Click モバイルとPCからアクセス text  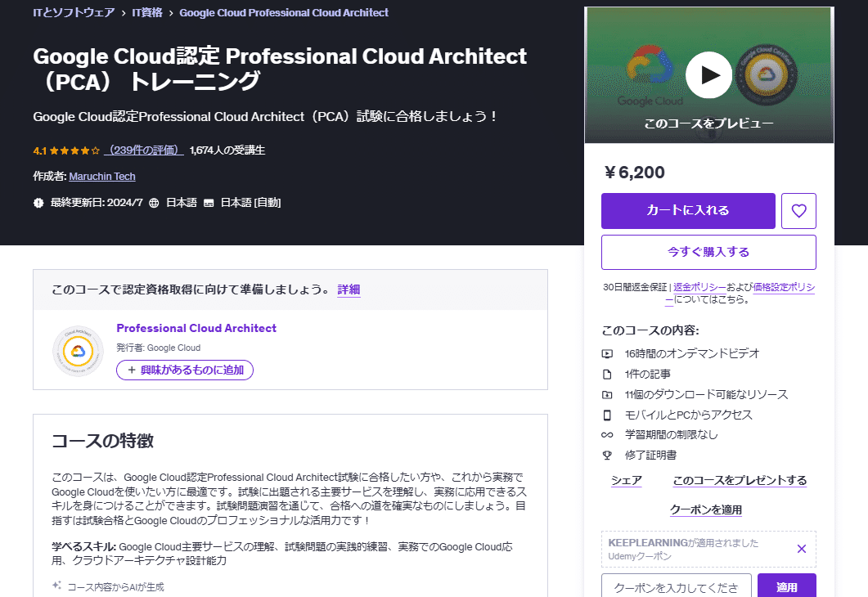click(689, 415)
